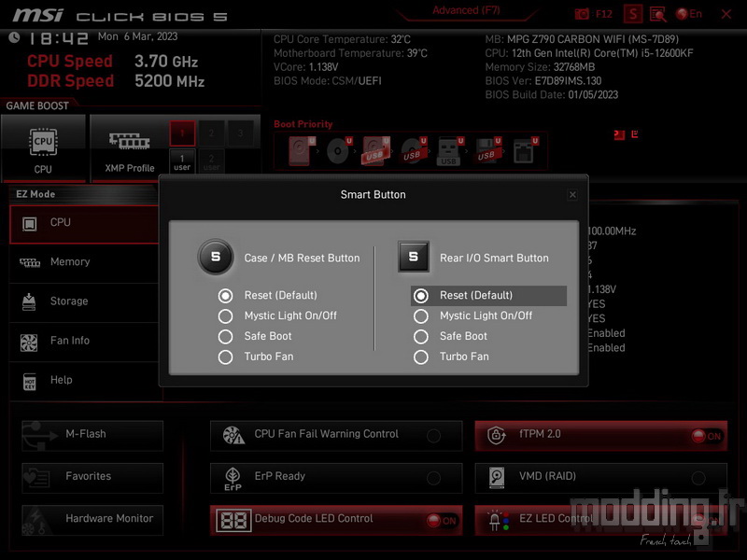Click the ErP leaf icon

click(233, 478)
